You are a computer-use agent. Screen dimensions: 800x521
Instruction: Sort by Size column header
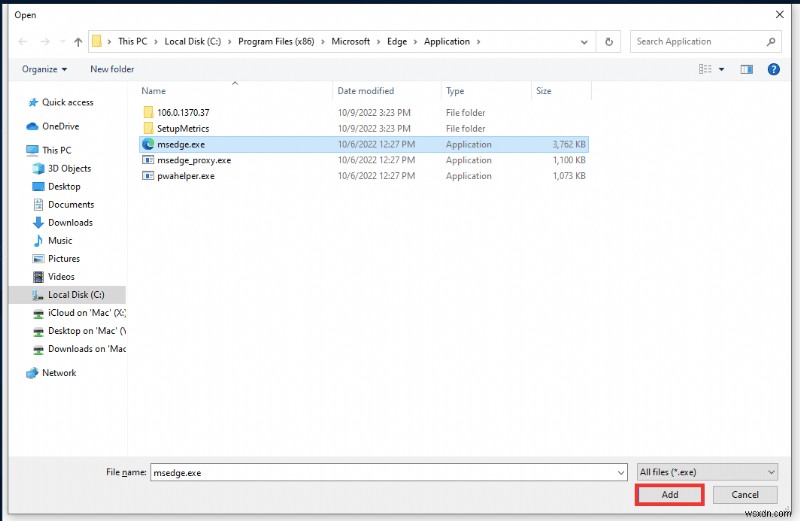[x=544, y=91]
